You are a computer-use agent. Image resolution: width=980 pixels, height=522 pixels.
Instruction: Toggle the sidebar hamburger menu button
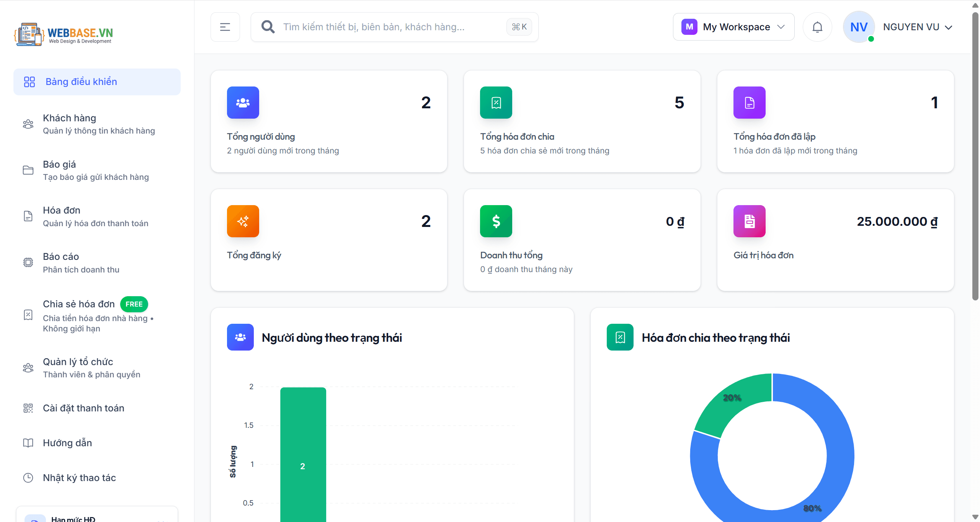point(225,27)
